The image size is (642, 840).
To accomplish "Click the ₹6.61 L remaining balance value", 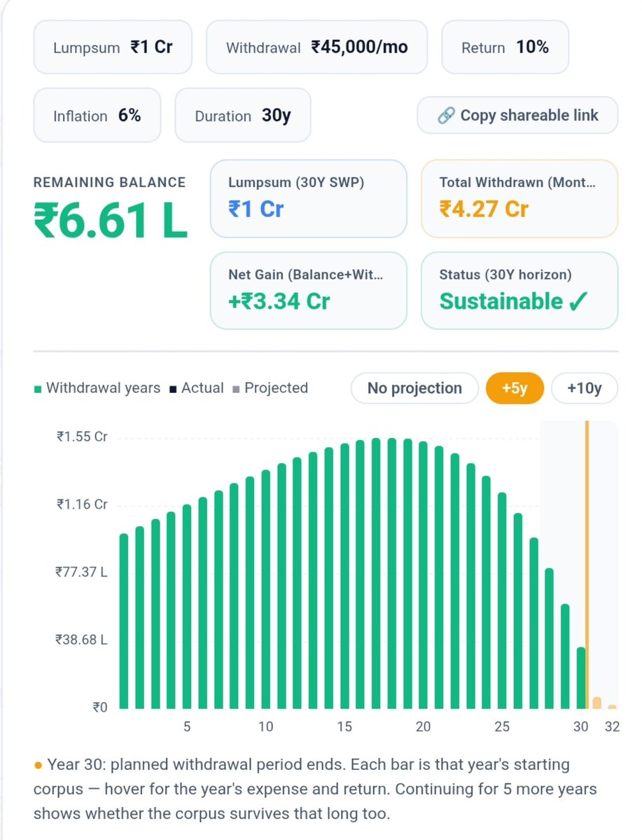I will [x=111, y=220].
